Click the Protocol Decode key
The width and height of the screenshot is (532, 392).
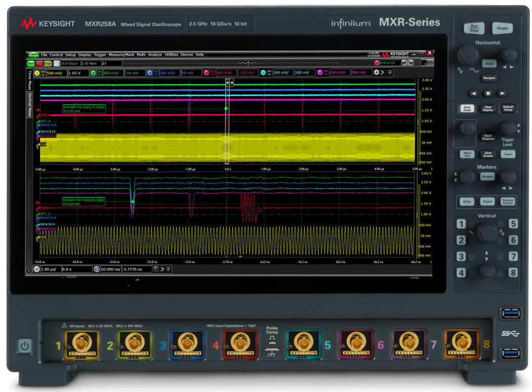point(508,202)
